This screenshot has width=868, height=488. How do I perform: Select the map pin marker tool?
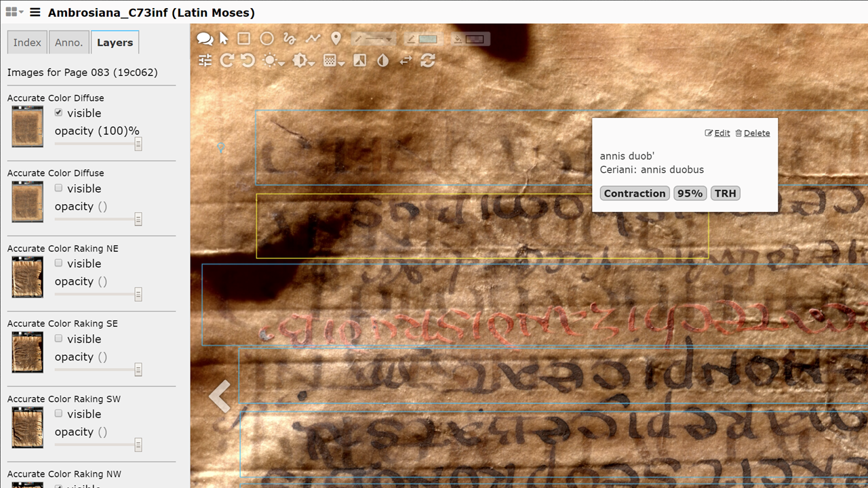point(336,39)
